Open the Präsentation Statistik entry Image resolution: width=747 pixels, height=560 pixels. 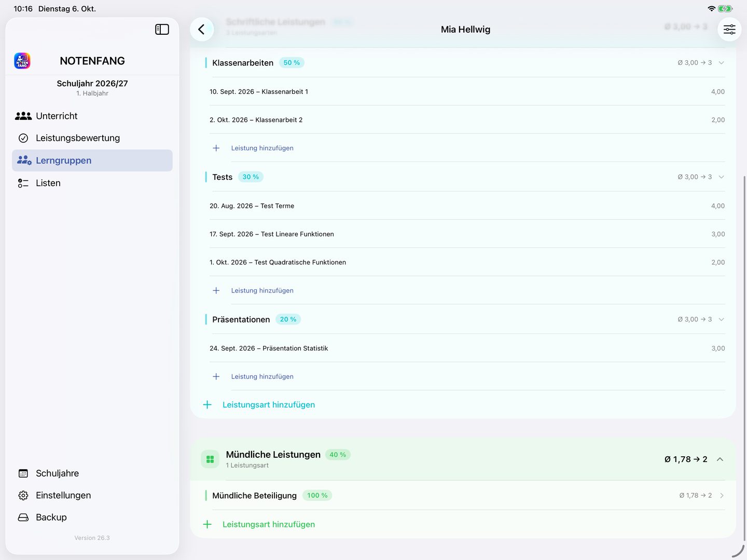(x=467, y=348)
